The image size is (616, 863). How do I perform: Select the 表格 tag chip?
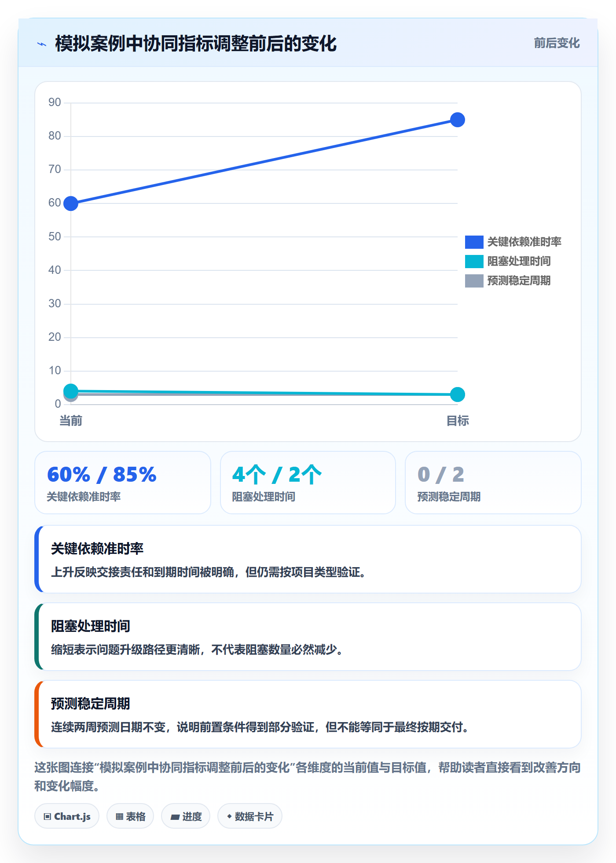pyautogui.click(x=130, y=816)
